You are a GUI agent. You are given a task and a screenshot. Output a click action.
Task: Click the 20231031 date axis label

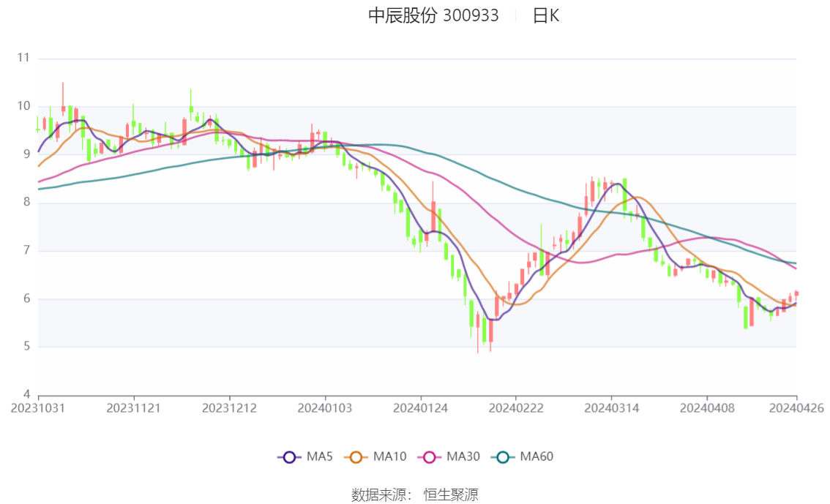click(x=38, y=408)
